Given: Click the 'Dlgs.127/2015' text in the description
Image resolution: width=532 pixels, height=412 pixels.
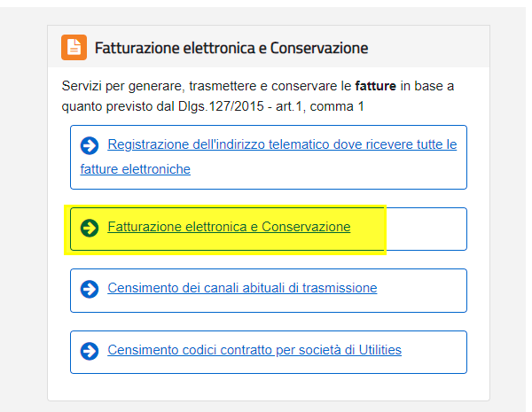Looking at the screenshot, I should [x=221, y=106].
